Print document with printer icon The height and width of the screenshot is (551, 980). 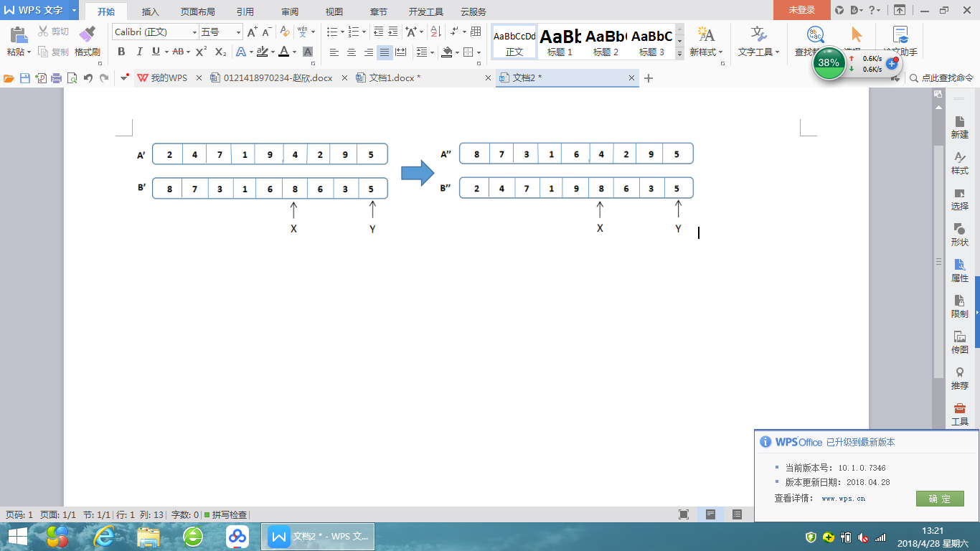coord(57,78)
